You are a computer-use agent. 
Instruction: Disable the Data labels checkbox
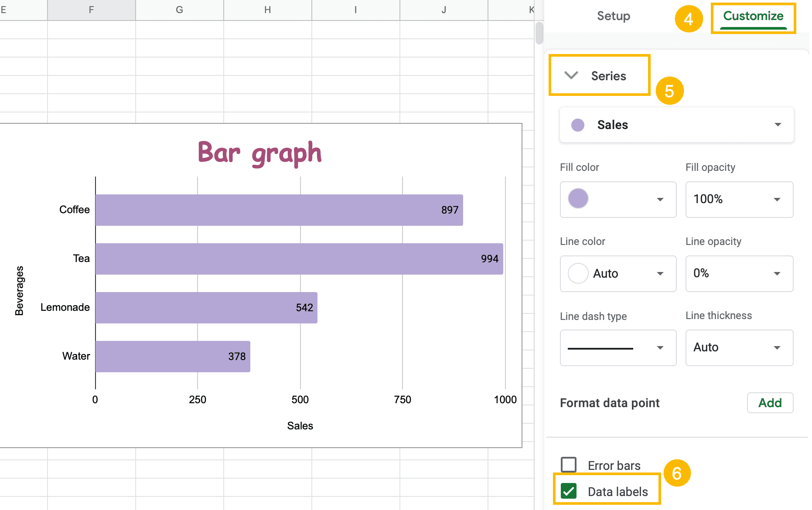click(568, 491)
